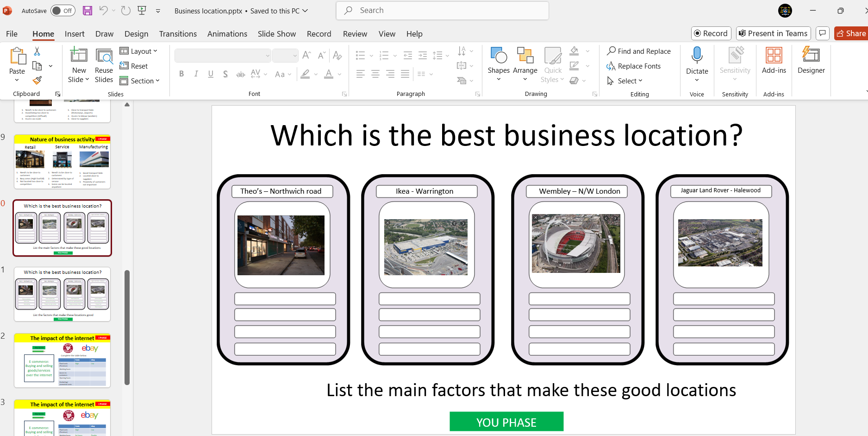
Task: Decrease list indent level icon
Action: [408, 56]
